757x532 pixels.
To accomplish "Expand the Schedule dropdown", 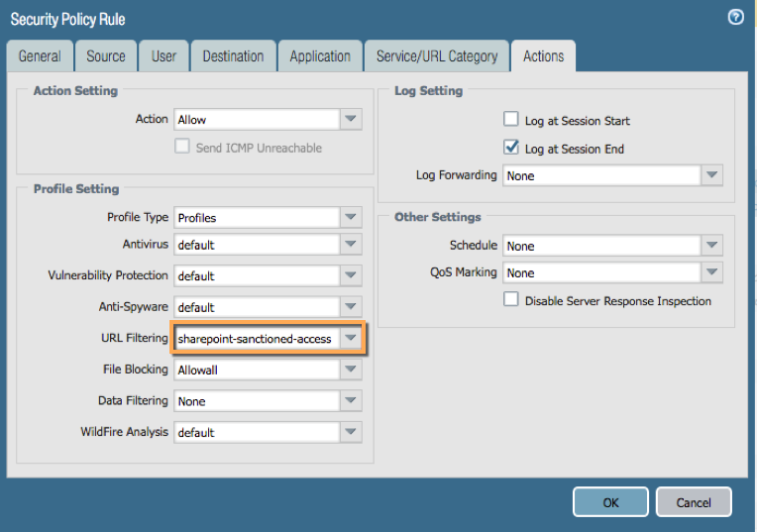I will coord(711,246).
